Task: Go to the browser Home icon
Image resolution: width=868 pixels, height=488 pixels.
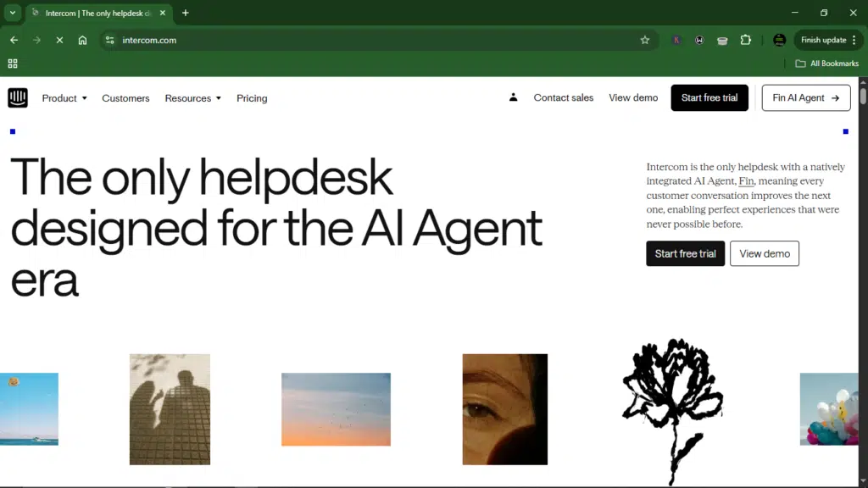Action: 82,40
